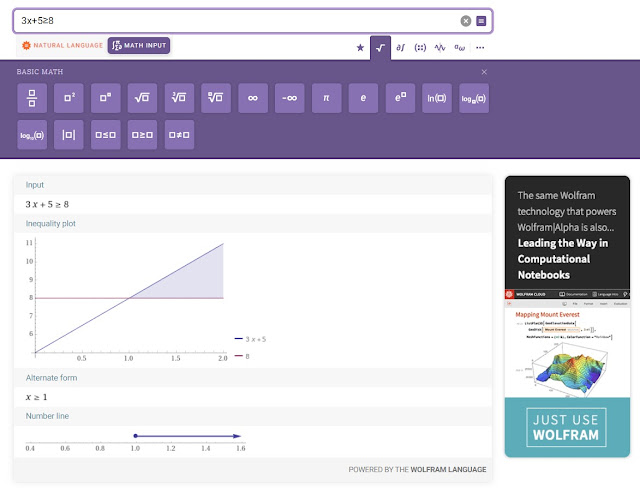Open the Greek letters alpha-omega tab
This screenshot has height=488, width=640.
pyautogui.click(x=460, y=48)
